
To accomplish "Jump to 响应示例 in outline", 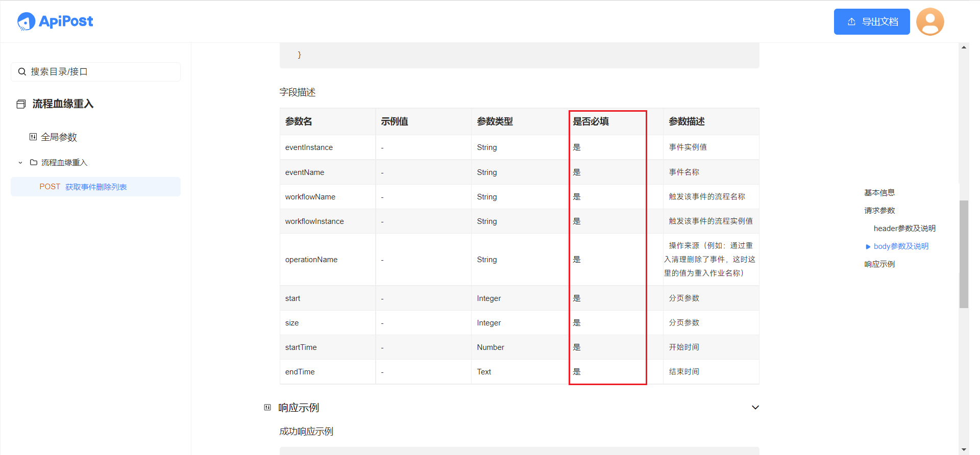I will [879, 264].
